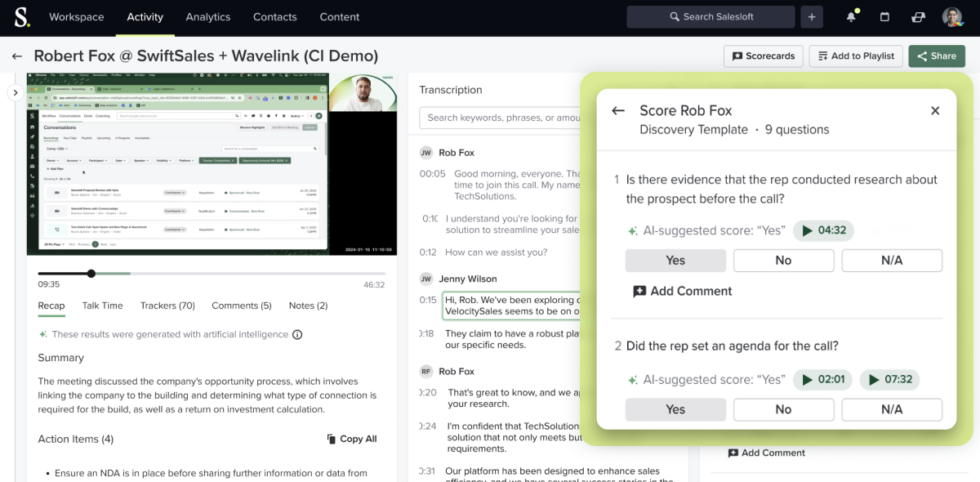The height and width of the screenshot is (482, 980).
Task: Open the Notes (2) tab
Action: click(x=308, y=306)
